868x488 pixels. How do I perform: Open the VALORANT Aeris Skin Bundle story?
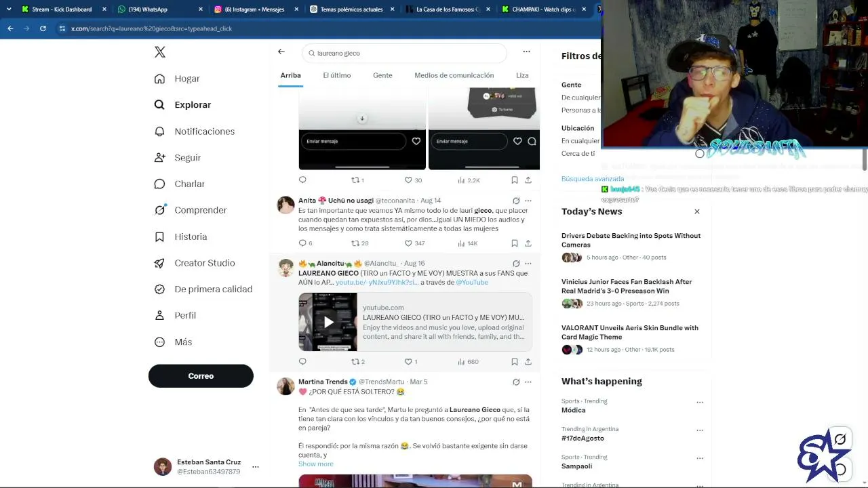click(629, 332)
